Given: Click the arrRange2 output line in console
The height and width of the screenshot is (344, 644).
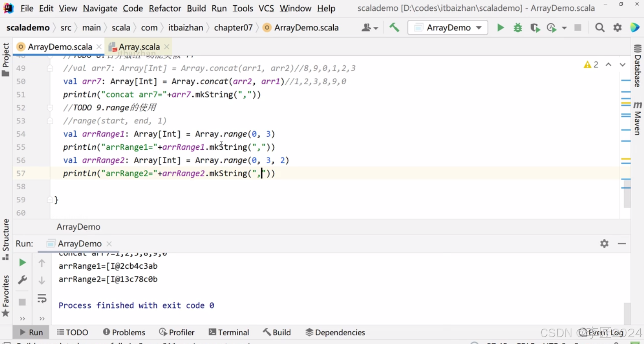Looking at the screenshot, I should pyautogui.click(x=108, y=279).
